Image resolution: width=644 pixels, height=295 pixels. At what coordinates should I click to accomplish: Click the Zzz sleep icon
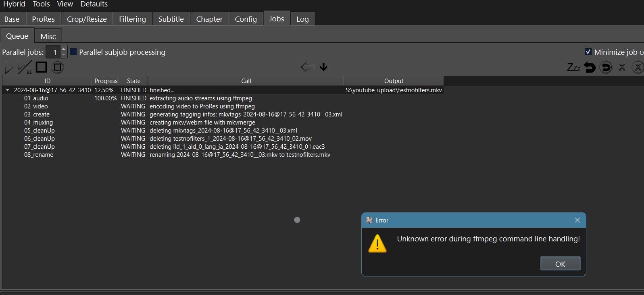tap(573, 67)
